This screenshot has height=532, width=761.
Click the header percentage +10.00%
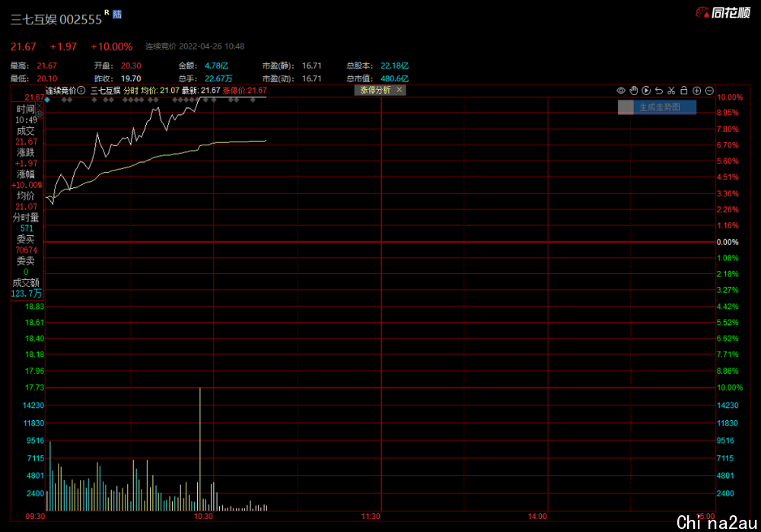click(112, 46)
